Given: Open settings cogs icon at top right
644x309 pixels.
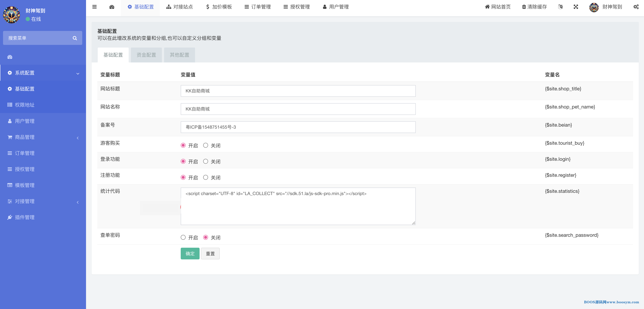Looking at the screenshot, I should (x=636, y=7).
